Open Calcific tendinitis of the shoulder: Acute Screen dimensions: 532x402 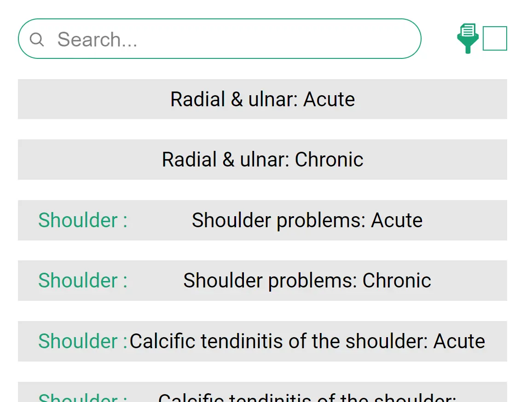(307, 341)
